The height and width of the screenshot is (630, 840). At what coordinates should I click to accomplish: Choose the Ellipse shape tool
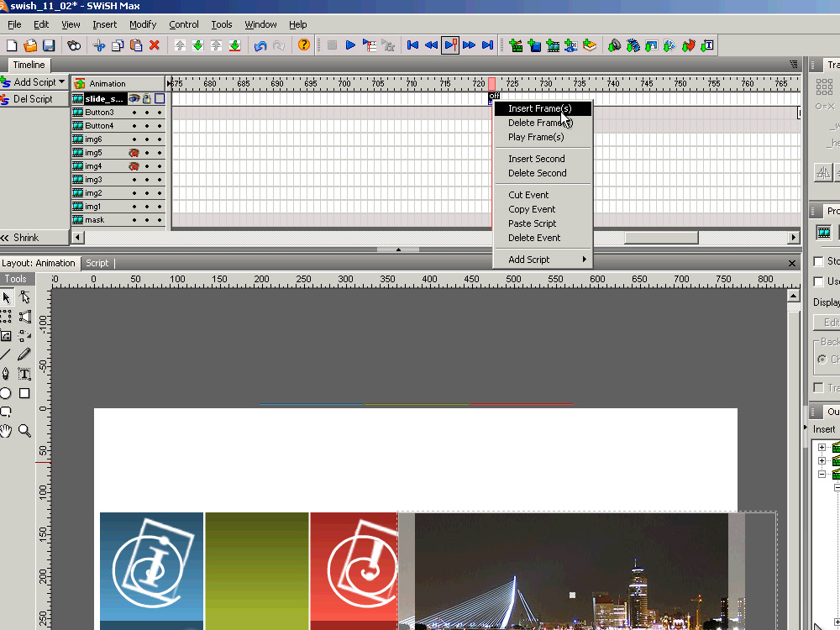(6, 393)
